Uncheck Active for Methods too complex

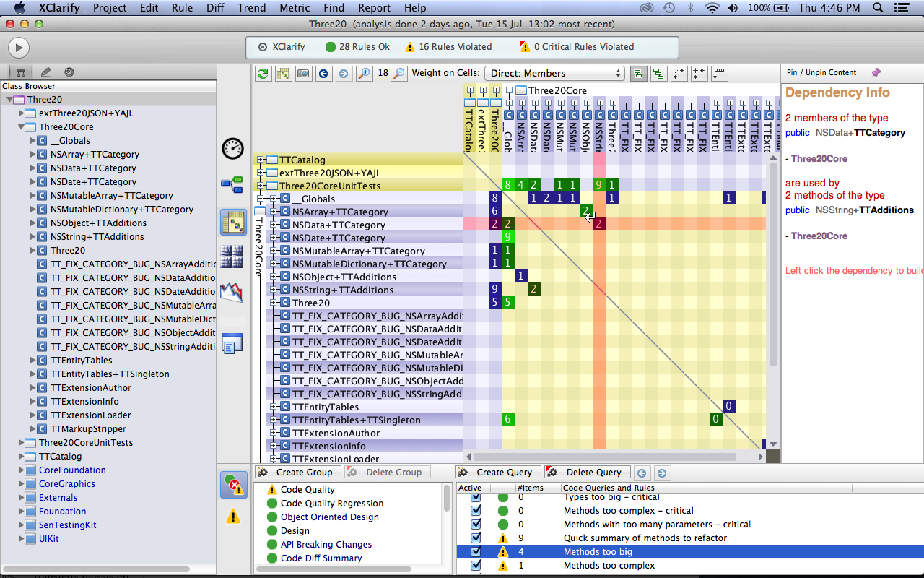coord(476,566)
